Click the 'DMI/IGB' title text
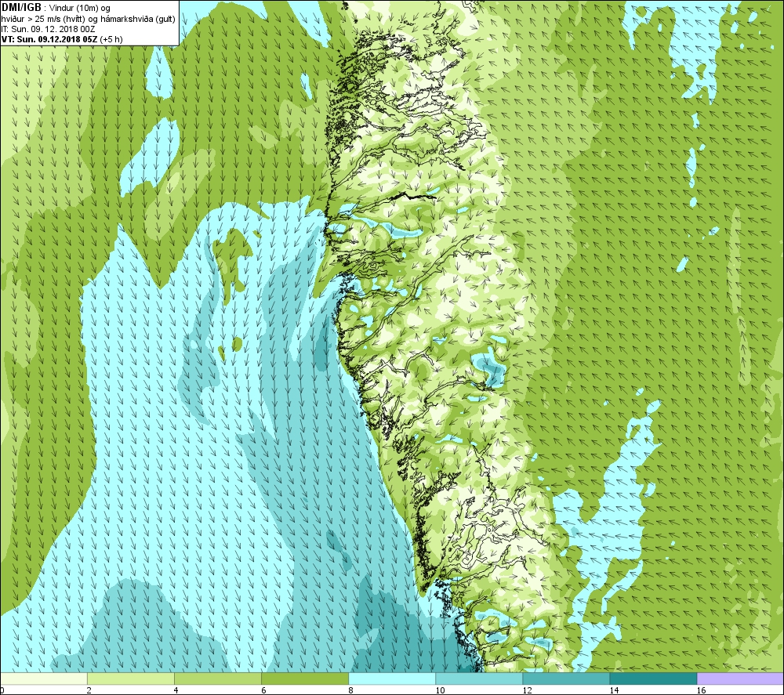The height and width of the screenshot is (695, 784). (x=21, y=8)
